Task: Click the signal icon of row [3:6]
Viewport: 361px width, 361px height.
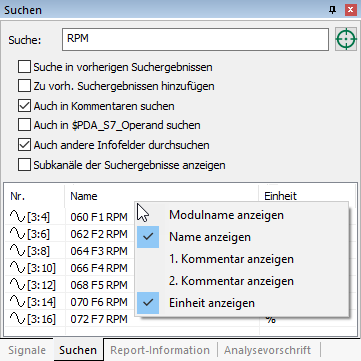Action: pos(17,234)
